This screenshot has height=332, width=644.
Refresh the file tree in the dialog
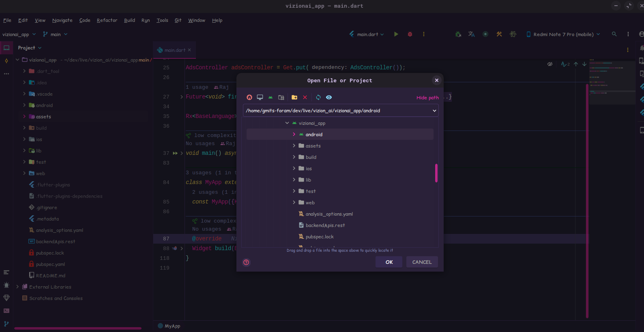[318, 97]
